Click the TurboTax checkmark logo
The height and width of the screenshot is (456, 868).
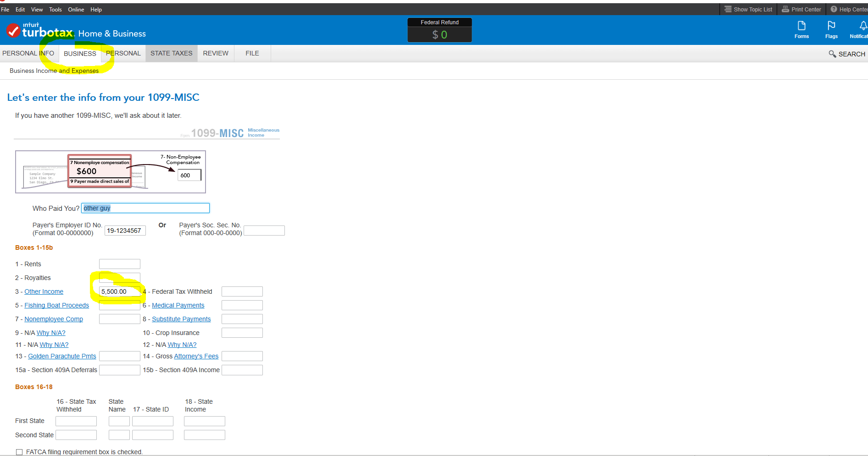pos(13,31)
